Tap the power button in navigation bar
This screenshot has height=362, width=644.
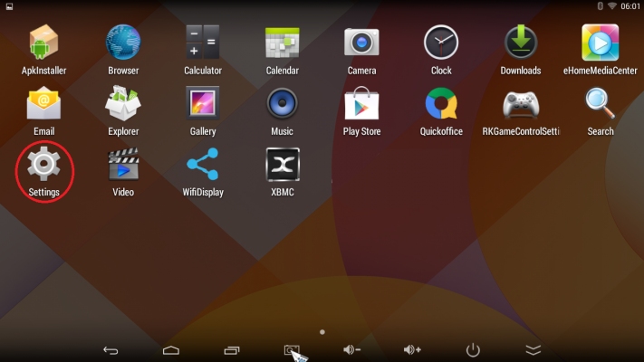point(473,350)
